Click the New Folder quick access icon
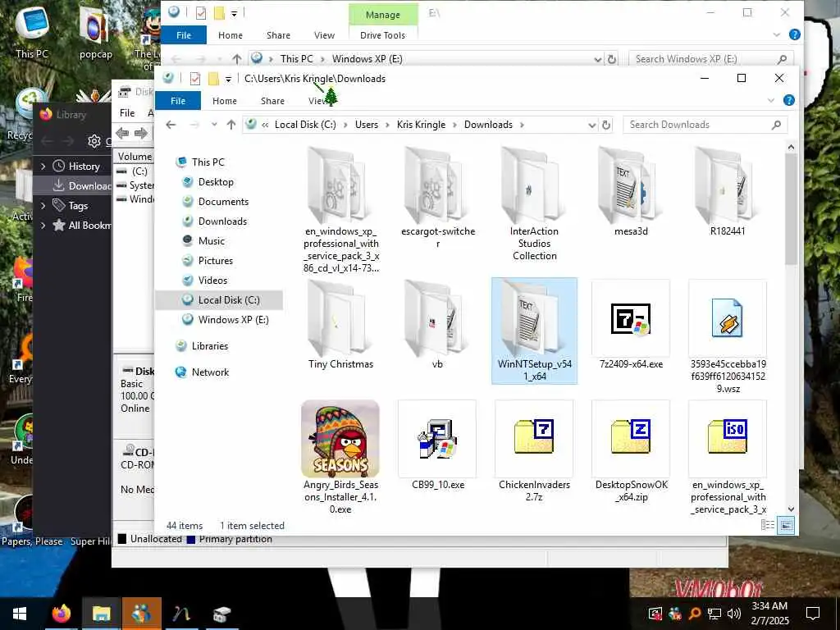 (213, 79)
